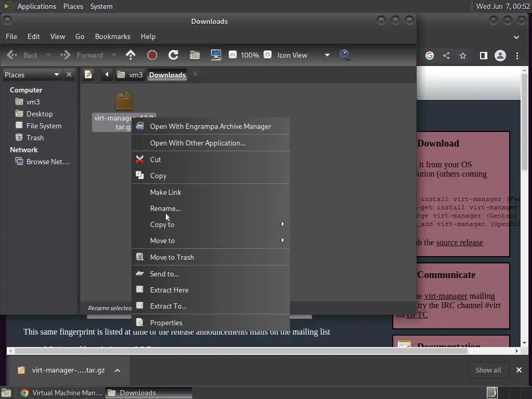Open Trash in Places sidebar
Image resolution: width=532 pixels, height=399 pixels.
(x=30, y=138)
